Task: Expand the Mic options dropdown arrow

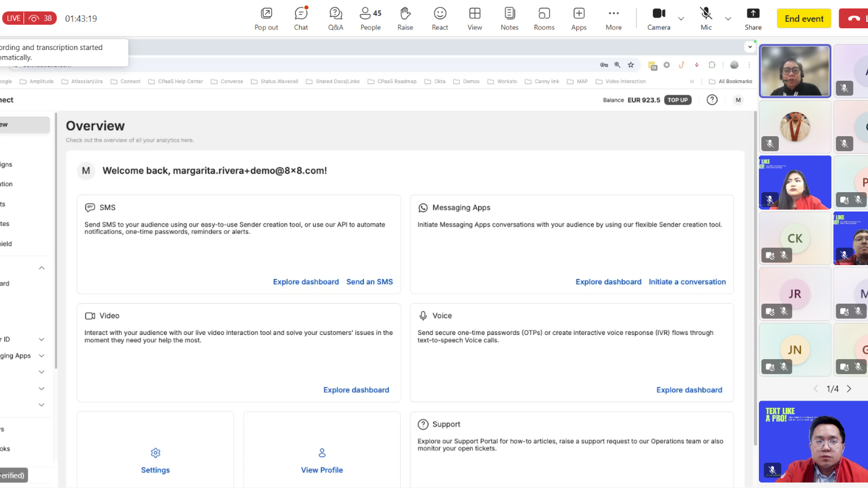Action: click(728, 19)
